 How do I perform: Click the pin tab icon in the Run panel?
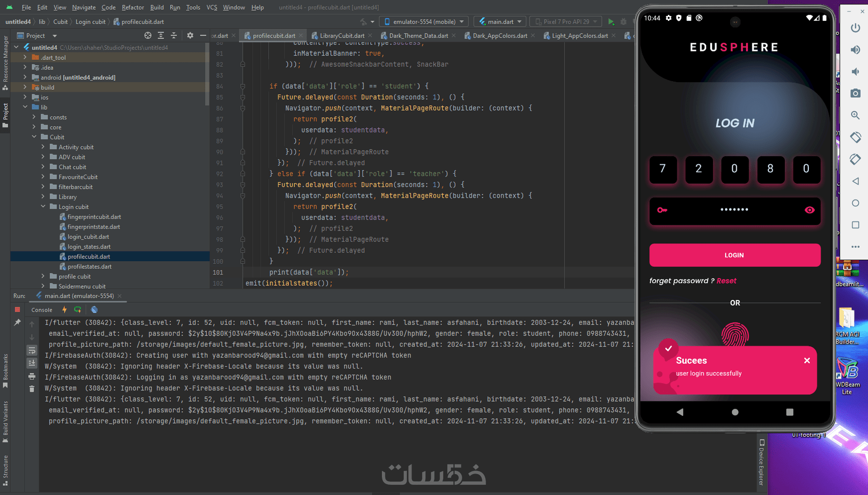(17, 323)
